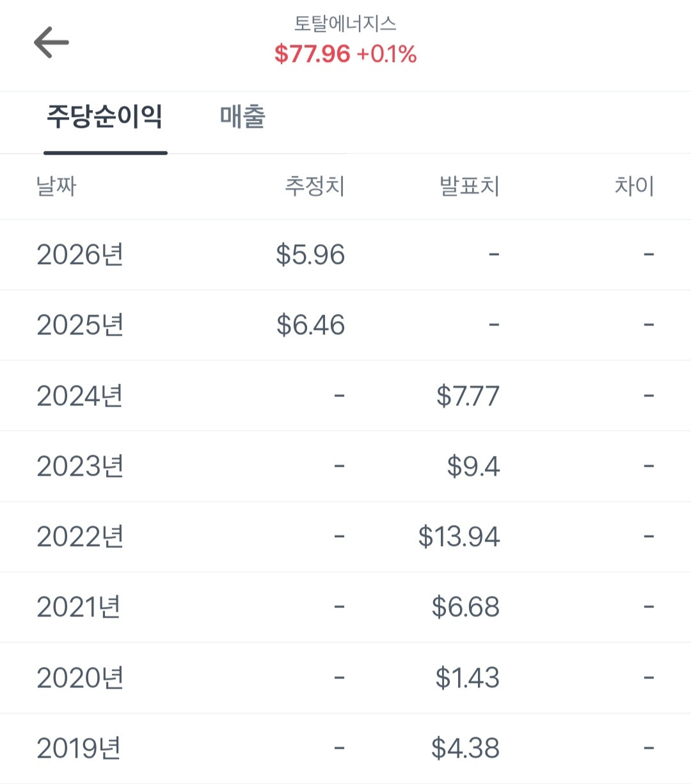
Task: Tap the 토탈에너지스 stock title
Action: (345, 24)
